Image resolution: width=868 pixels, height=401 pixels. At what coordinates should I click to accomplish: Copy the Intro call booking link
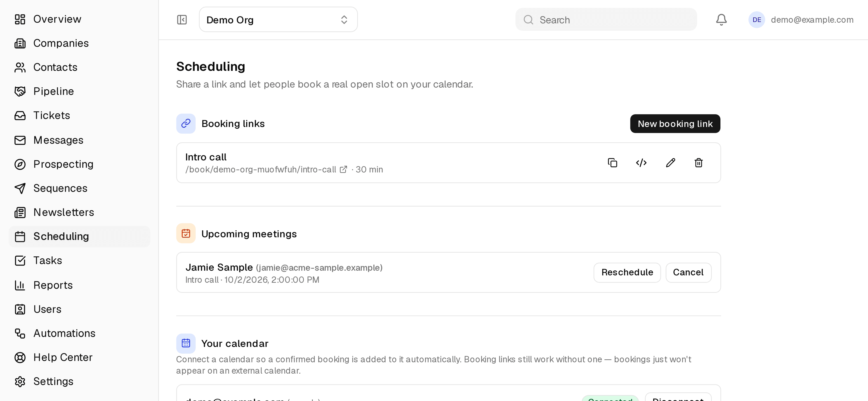(612, 163)
